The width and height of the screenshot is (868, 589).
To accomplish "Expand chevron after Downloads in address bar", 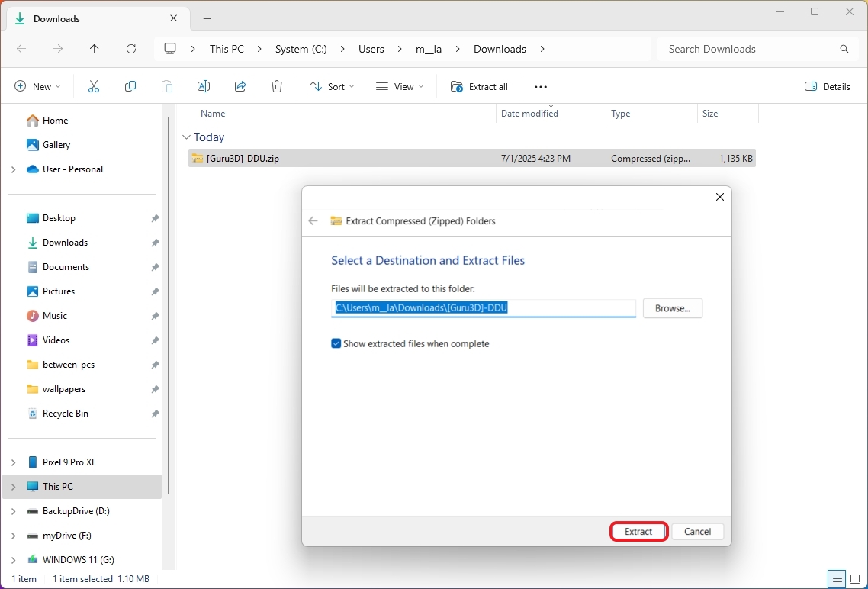I will [542, 49].
